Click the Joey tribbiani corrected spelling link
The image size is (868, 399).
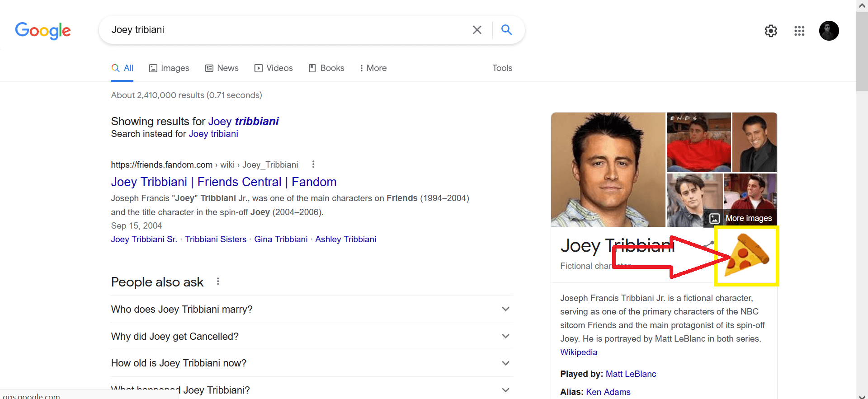click(243, 122)
